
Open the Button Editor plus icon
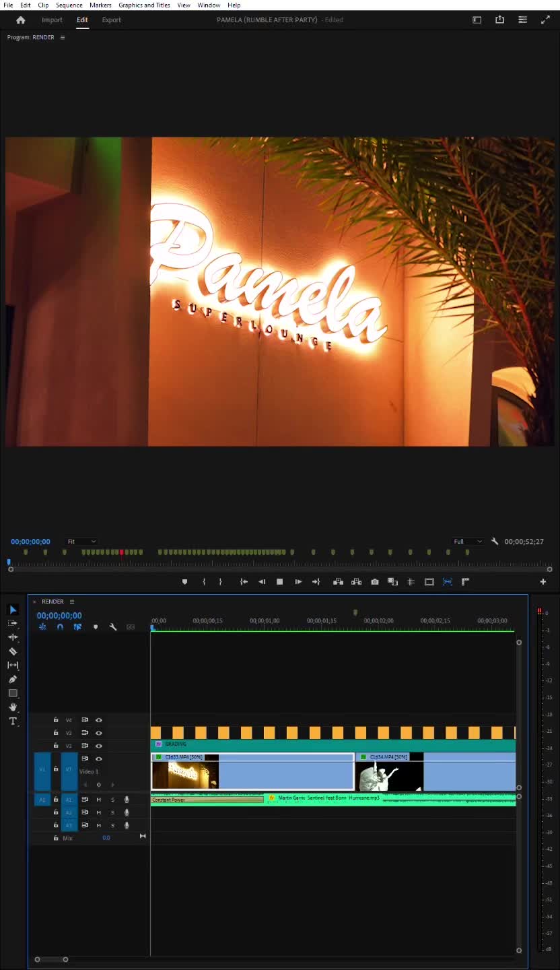(543, 582)
